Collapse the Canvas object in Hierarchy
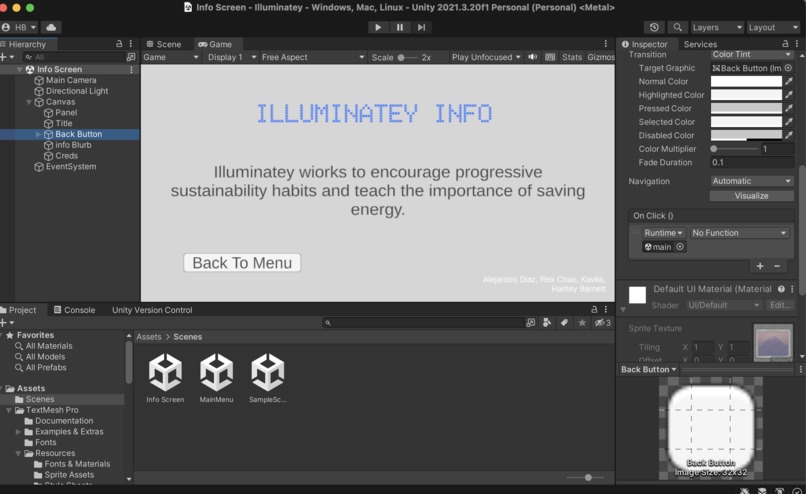This screenshot has width=806, height=494. click(29, 102)
